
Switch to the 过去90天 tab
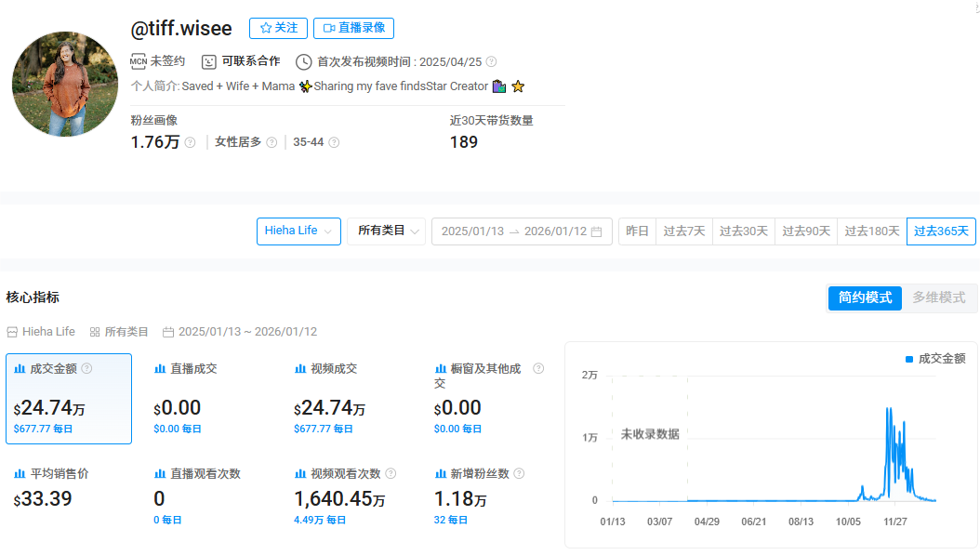[805, 231]
